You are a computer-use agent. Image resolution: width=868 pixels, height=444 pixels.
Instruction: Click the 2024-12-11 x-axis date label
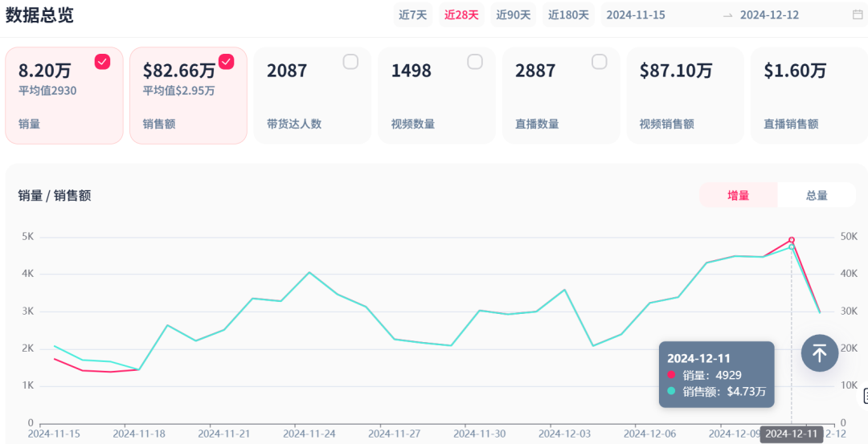tap(792, 434)
